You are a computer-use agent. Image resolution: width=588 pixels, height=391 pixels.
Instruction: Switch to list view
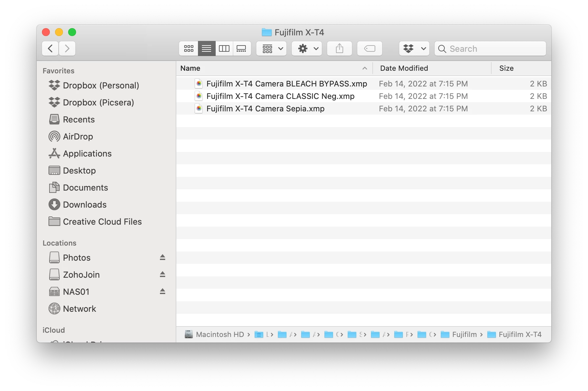(206, 48)
